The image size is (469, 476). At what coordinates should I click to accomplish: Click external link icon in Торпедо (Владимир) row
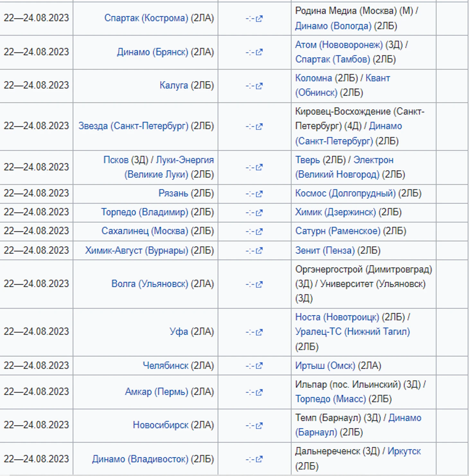coord(259,212)
